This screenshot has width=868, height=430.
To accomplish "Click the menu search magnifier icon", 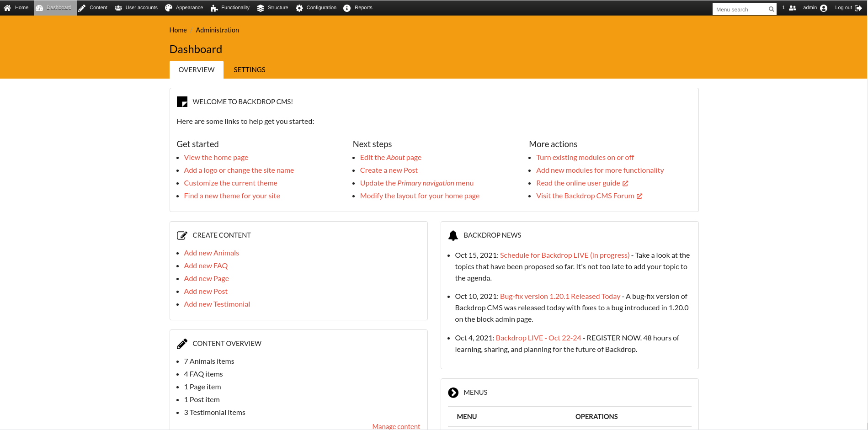I will tap(771, 9).
